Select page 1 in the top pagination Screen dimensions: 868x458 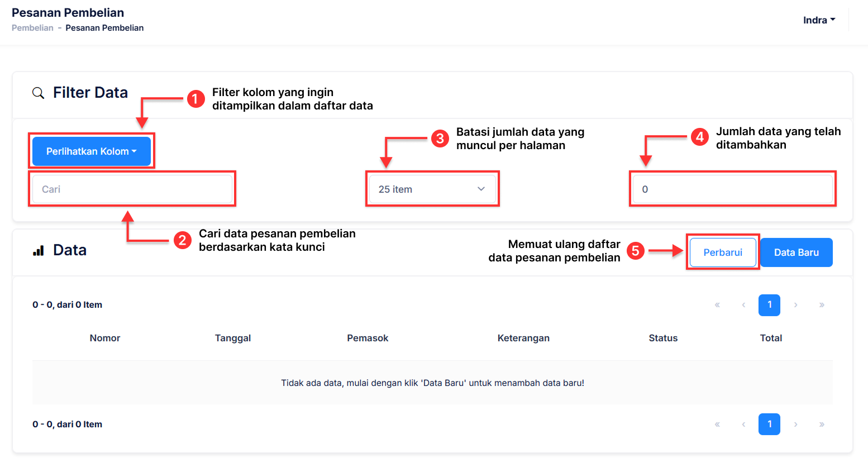pos(769,305)
